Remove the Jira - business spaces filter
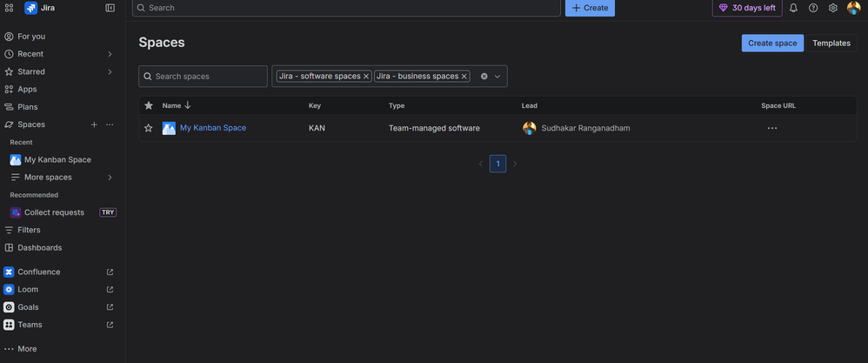Screen dimensions: 868x363 coord(464,77)
